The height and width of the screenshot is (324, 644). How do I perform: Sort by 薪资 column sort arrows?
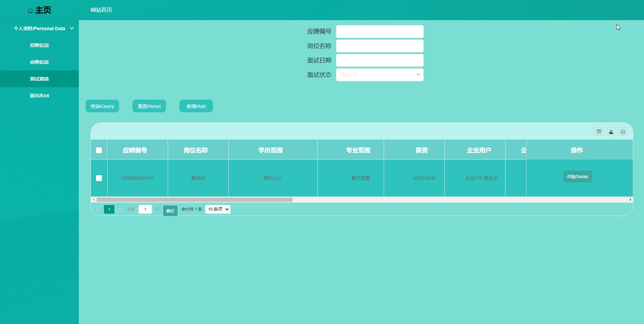coord(433,150)
